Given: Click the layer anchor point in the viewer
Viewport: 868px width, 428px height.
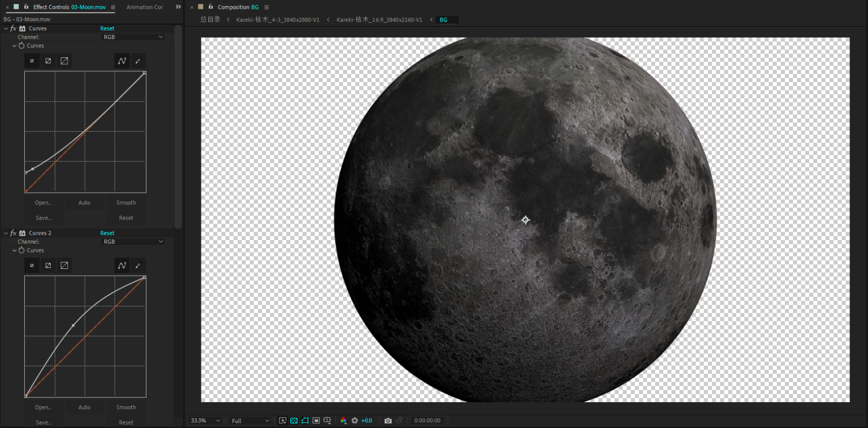Looking at the screenshot, I should click(525, 220).
